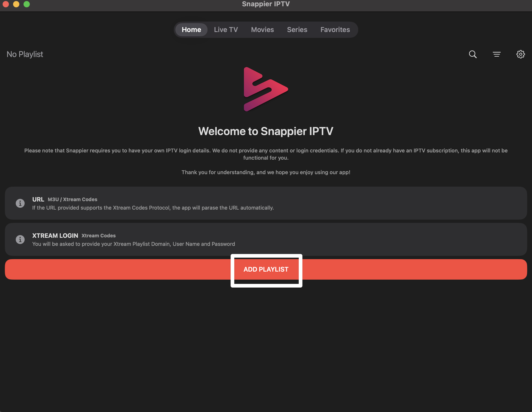The width and height of the screenshot is (532, 412).
Task: Click the No Playlist label
Action: pos(25,54)
